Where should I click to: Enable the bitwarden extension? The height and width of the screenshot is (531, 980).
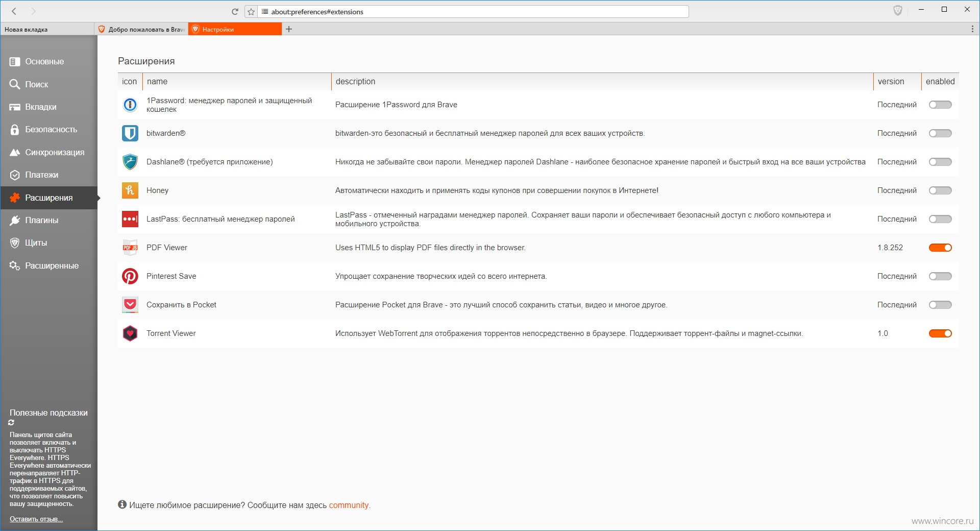[940, 133]
